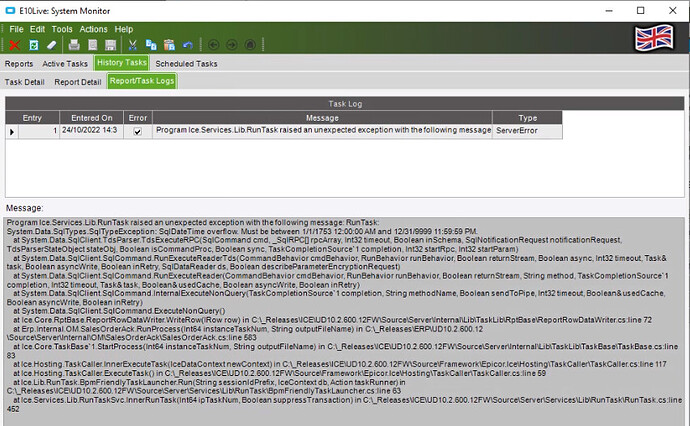The image size is (690, 426).
Task: Sort by the Error column header
Action: pyautogui.click(x=138, y=118)
